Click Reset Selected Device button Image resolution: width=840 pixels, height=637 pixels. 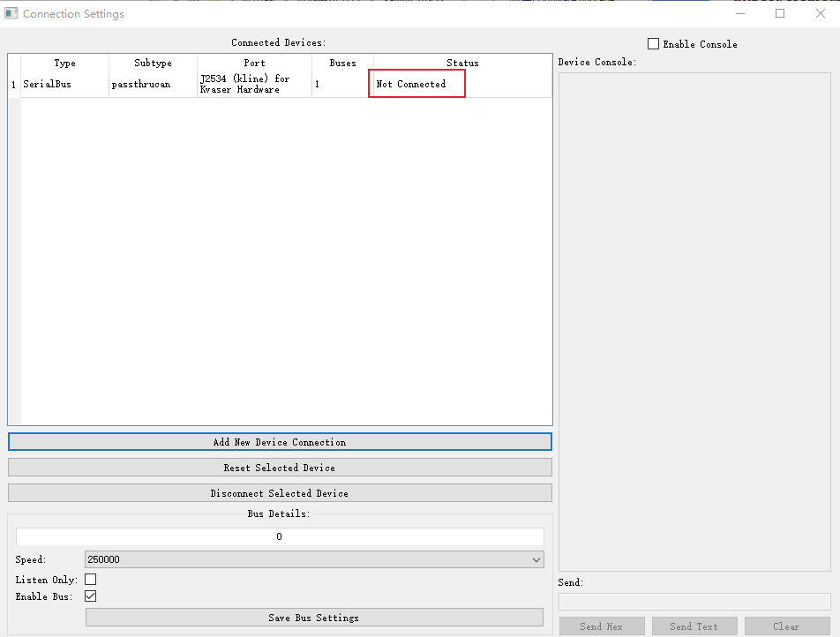280,468
